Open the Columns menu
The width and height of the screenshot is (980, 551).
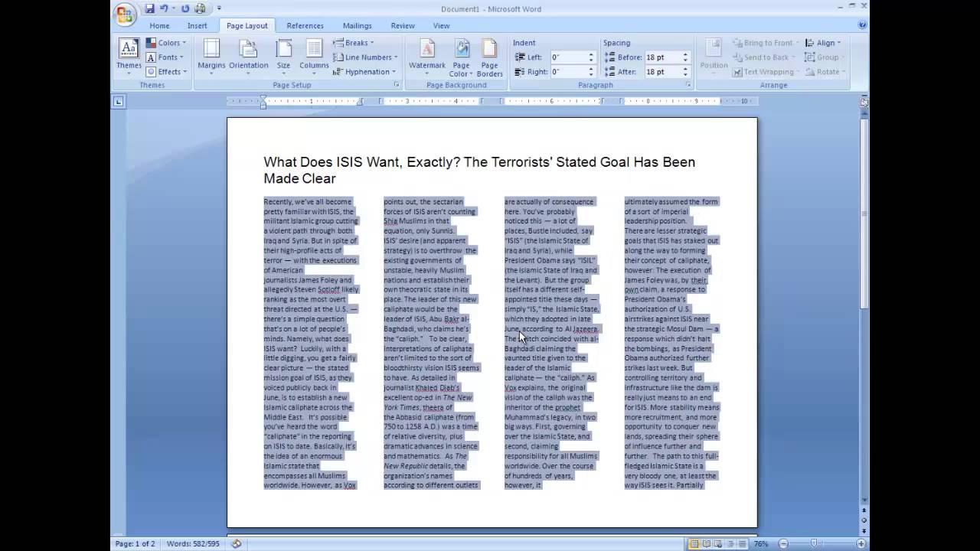314,57
